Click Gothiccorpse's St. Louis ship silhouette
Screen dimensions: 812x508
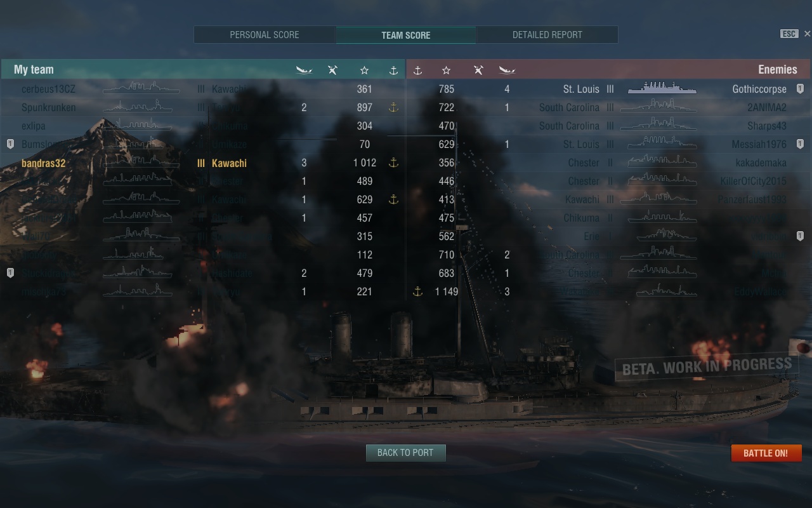[662, 88]
